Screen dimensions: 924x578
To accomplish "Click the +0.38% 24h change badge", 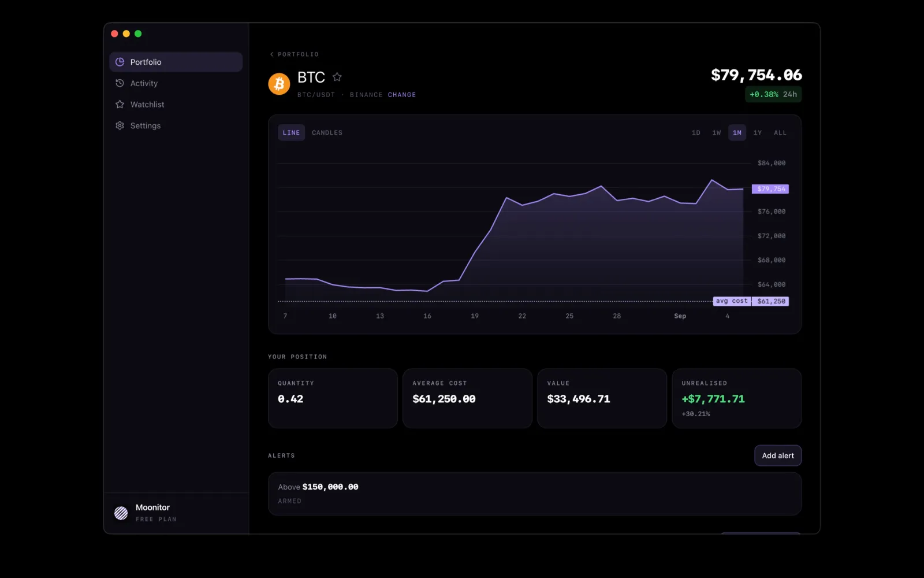I will (773, 94).
